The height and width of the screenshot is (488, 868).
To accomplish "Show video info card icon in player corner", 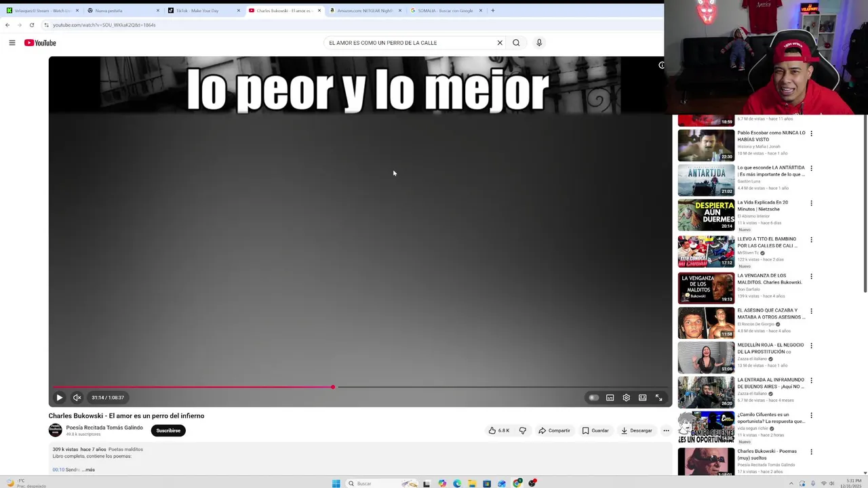I will 661,65.
